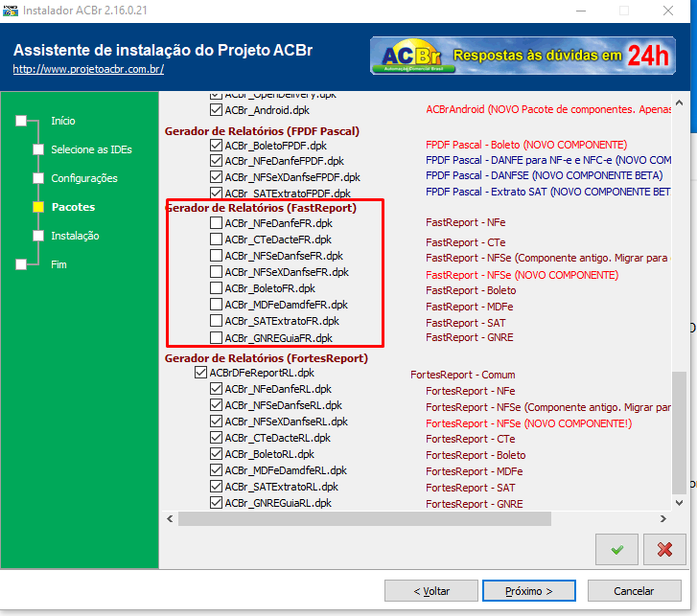The height and width of the screenshot is (616, 697).
Task: Check ACBr_NFSeDanfseFR.dpk package
Action: (x=216, y=256)
